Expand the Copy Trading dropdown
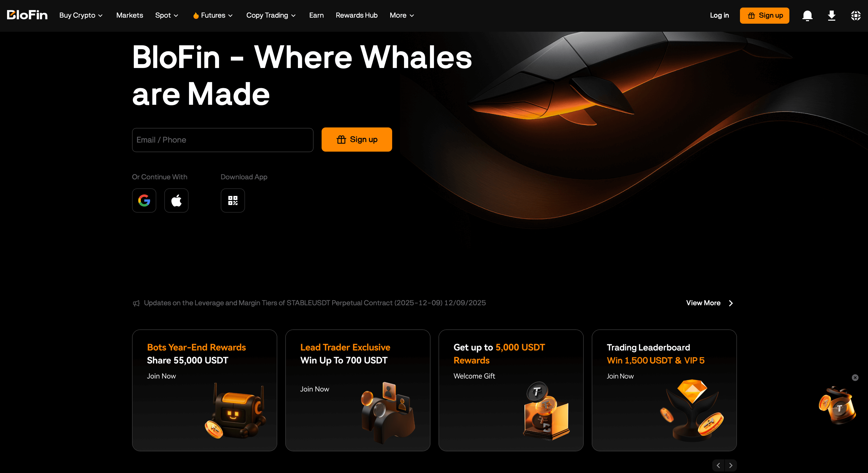Screen dimensions: 868x473 pos(271,15)
